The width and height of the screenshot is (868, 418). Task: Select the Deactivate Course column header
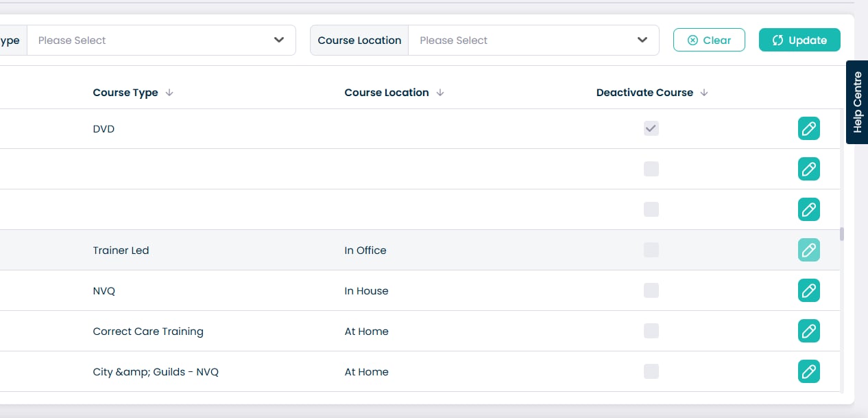click(x=644, y=93)
